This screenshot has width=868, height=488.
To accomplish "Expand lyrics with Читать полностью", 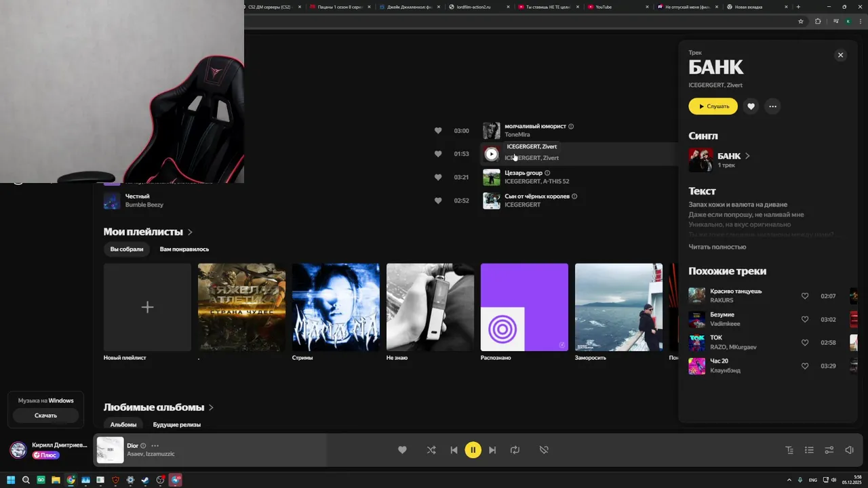I will [717, 247].
